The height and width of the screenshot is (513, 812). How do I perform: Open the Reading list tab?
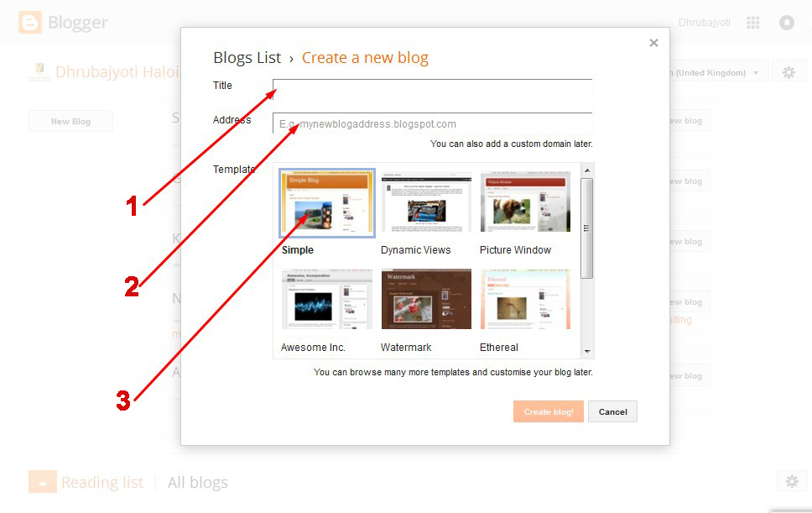102,483
